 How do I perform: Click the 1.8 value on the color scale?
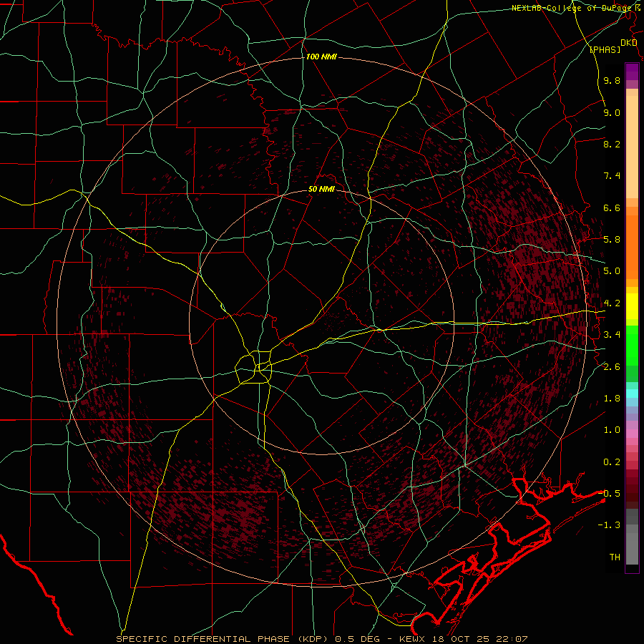pos(612,399)
